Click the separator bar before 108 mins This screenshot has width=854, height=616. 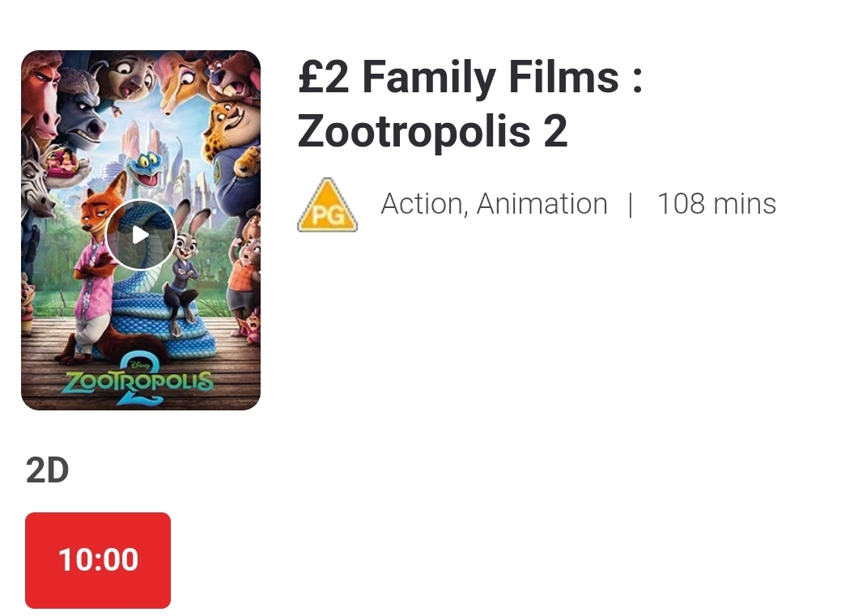coord(631,204)
